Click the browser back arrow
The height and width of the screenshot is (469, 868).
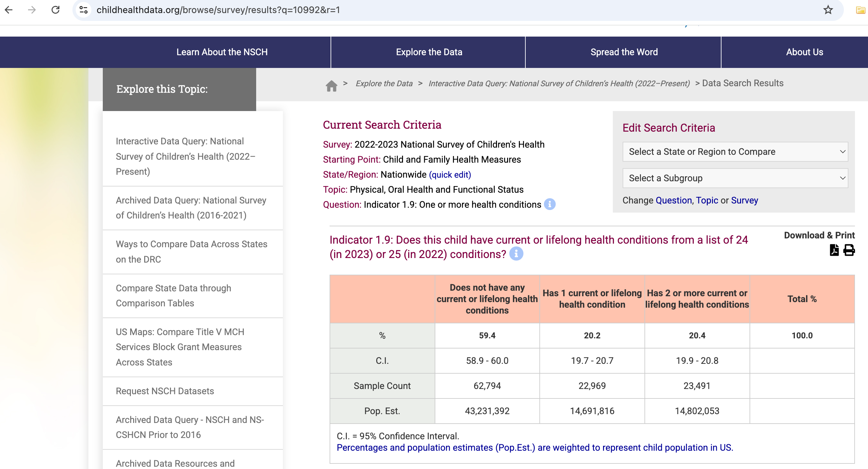click(x=9, y=10)
